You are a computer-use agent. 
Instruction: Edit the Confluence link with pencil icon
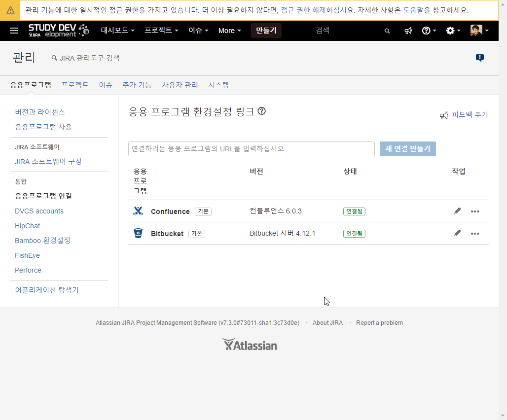click(458, 211)
